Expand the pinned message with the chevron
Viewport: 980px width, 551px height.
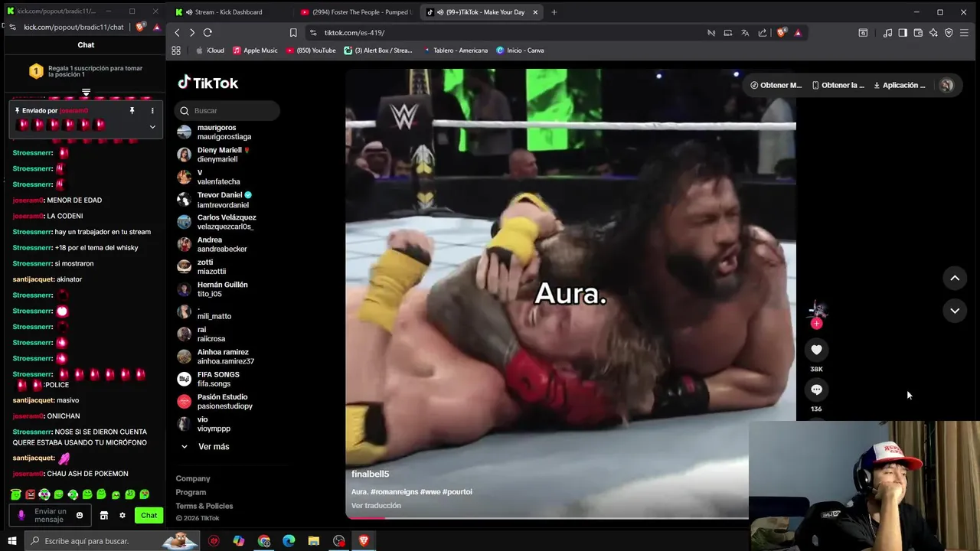(152, 127)
